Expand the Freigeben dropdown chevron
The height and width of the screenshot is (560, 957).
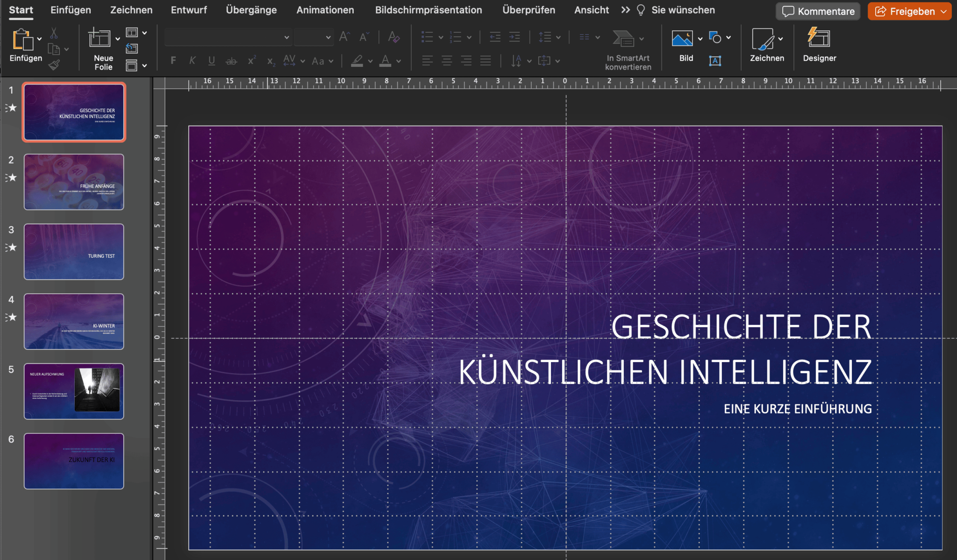[943, 11]
